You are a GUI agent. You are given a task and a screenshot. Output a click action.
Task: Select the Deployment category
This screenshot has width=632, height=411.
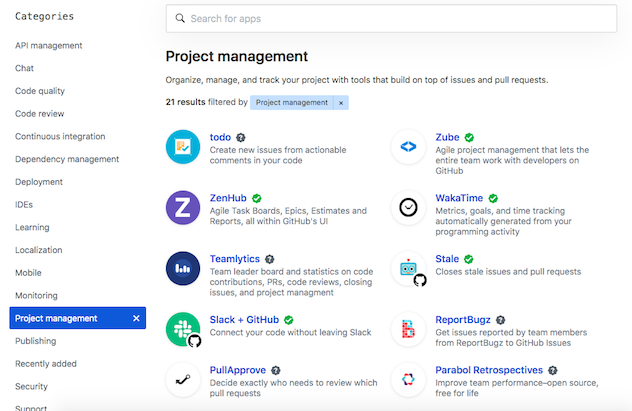(x=39, y=182)
